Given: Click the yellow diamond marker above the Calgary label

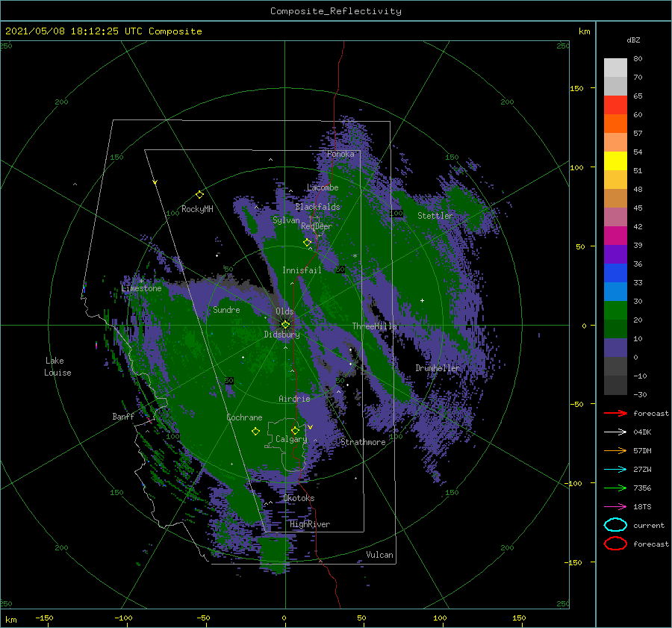Looking at the screenshot, I should [x=295, y=430].
